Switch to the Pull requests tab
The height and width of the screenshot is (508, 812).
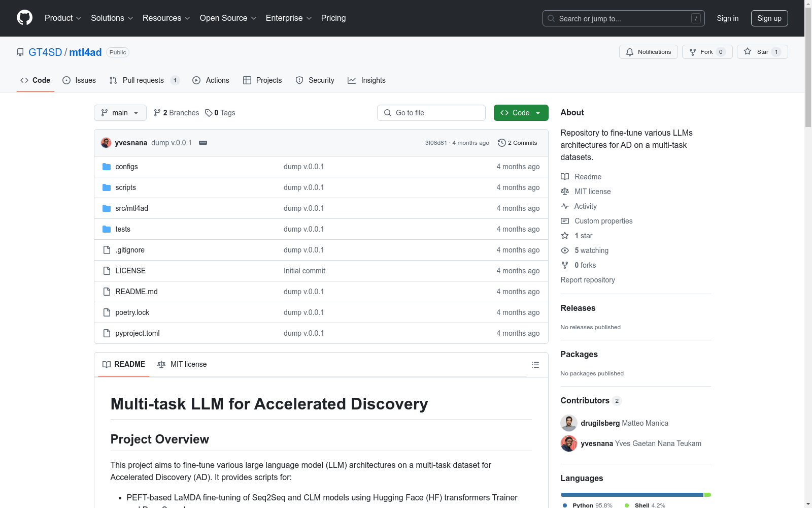(x=144, y=80)
